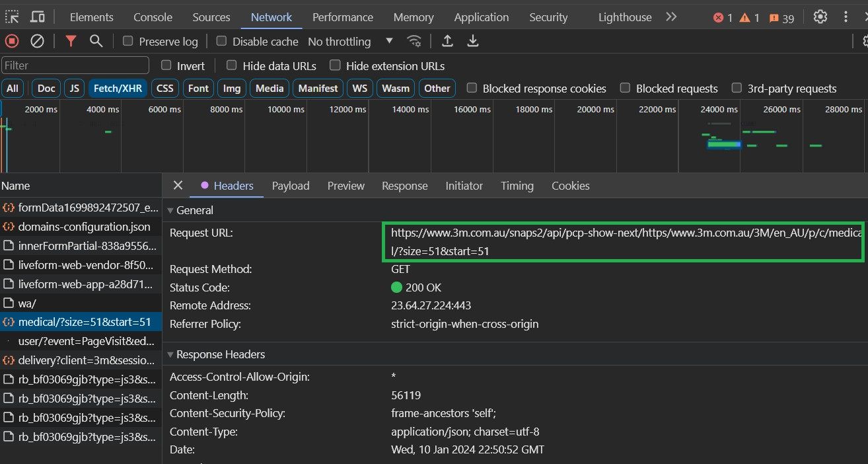
Task: Activate the inspect element picker icon
Action: 13,17
